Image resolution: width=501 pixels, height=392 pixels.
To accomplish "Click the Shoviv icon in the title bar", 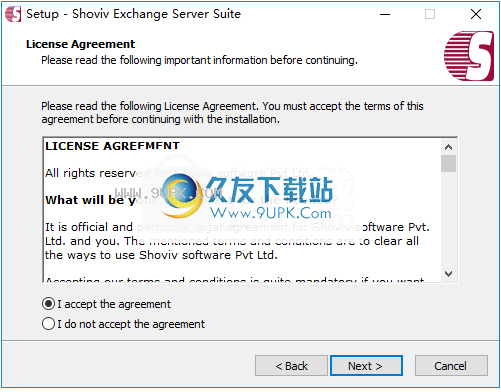I will 13,14.
